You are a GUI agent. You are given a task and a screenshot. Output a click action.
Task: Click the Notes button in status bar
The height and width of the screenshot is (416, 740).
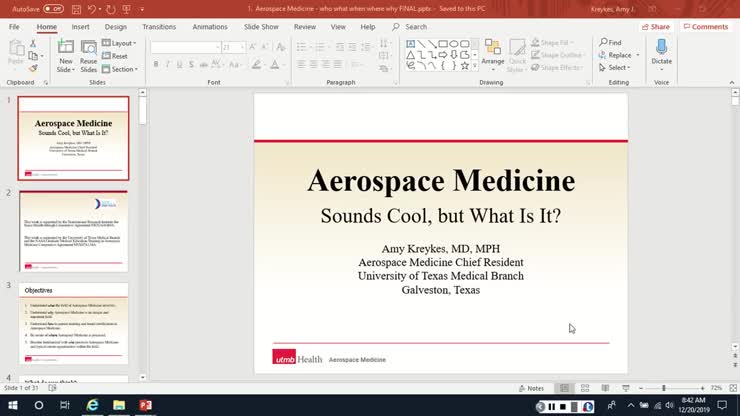tap(531, 388)
